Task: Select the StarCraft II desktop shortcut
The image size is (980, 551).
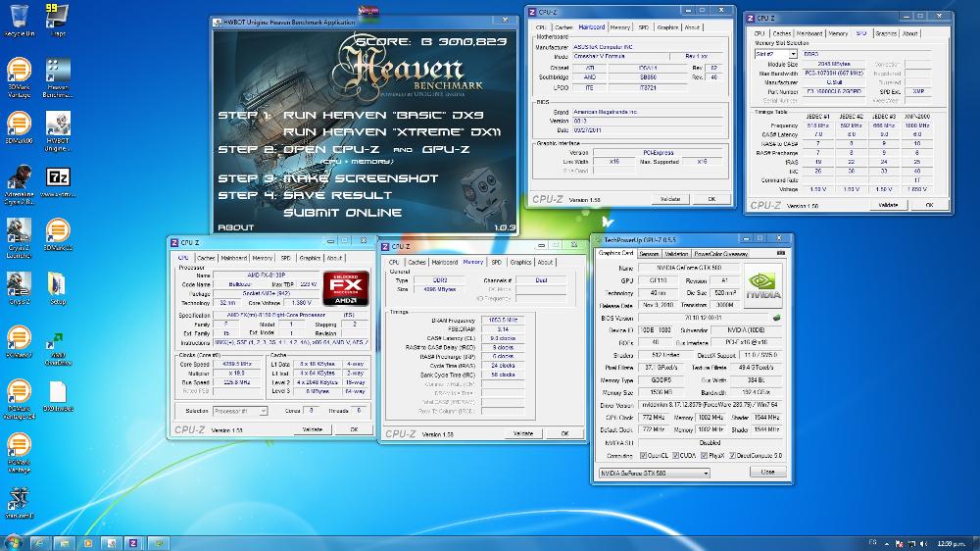Action: [x=19, y=504]
